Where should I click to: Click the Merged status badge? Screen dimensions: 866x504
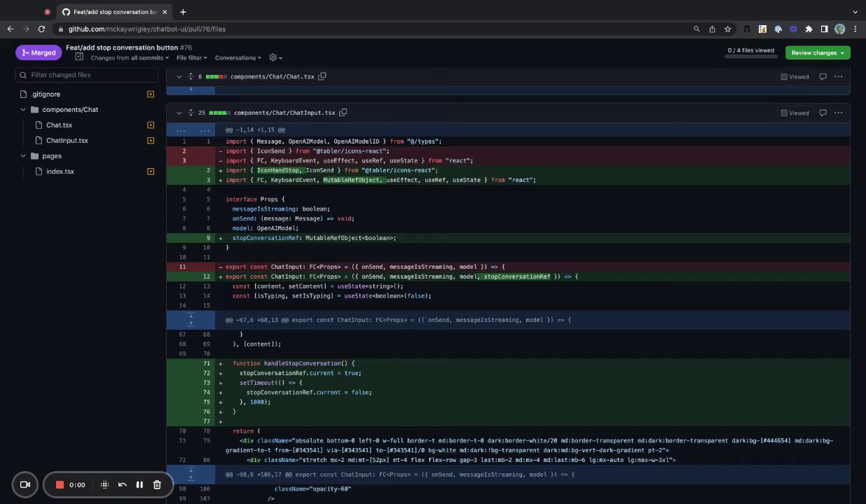coord(39,52)
